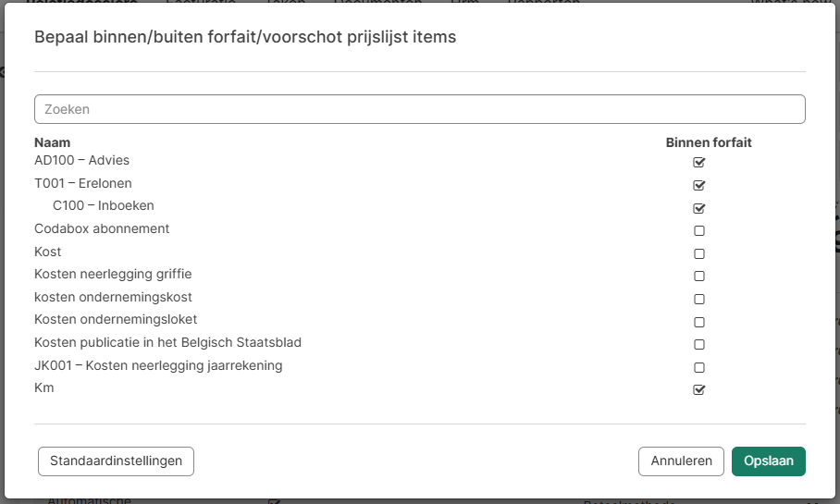Image resolution: width=840 pixels, height=504 pixels.
Task: Select the C100 – Inboeken child item
Action: (104, 205)
